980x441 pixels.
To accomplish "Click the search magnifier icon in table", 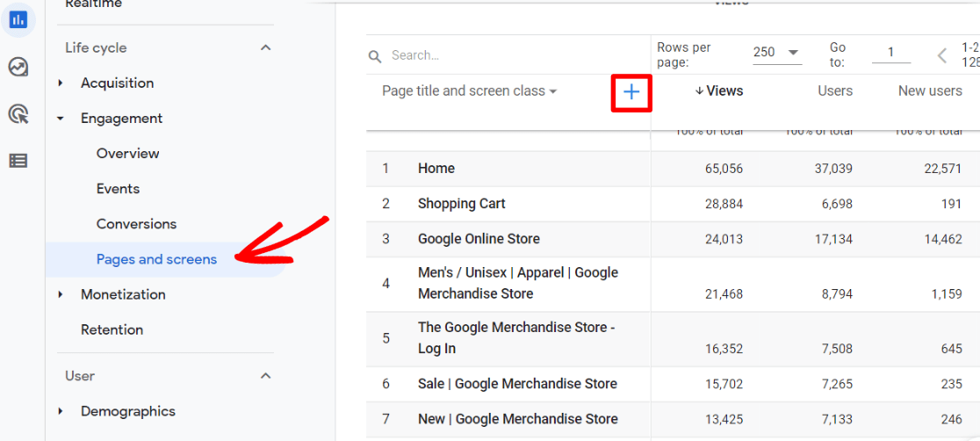I will click(375, 56).
